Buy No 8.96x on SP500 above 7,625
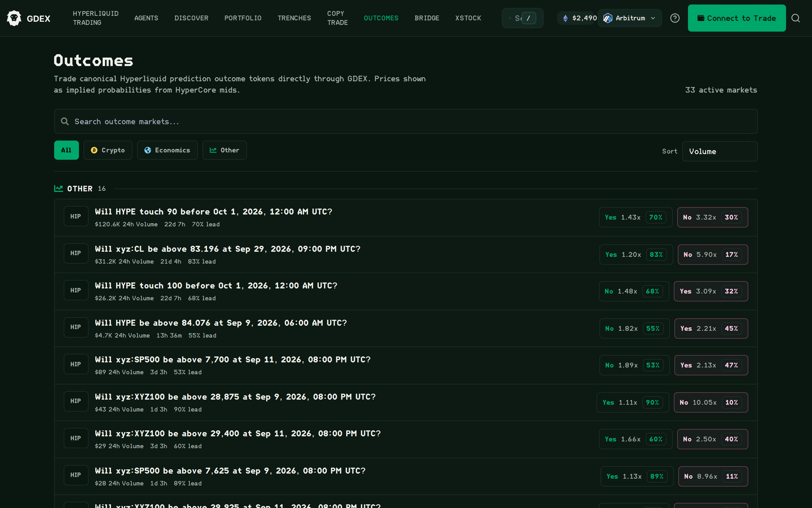The image size is (812, 508). click(713, 476)
